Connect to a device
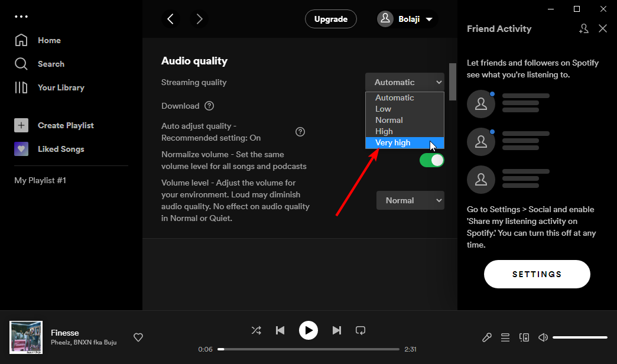The height and width of the screenshot is (364, 617). tap(524, 337)
